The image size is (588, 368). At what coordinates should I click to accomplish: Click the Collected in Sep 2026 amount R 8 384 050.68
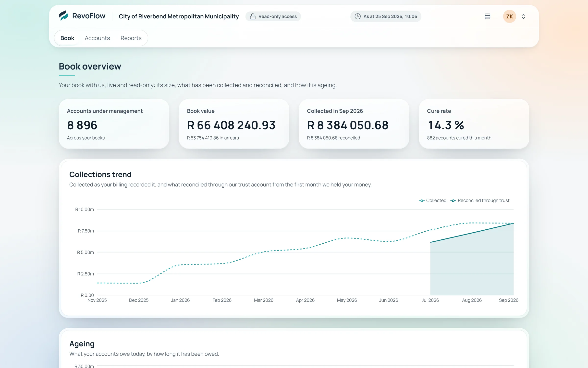point(348,125)
